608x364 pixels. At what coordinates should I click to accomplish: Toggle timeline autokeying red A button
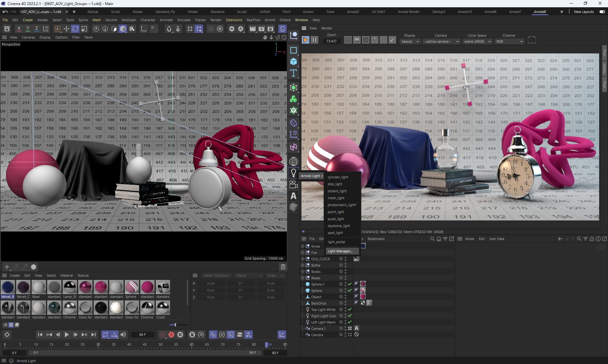click(171, 335)
